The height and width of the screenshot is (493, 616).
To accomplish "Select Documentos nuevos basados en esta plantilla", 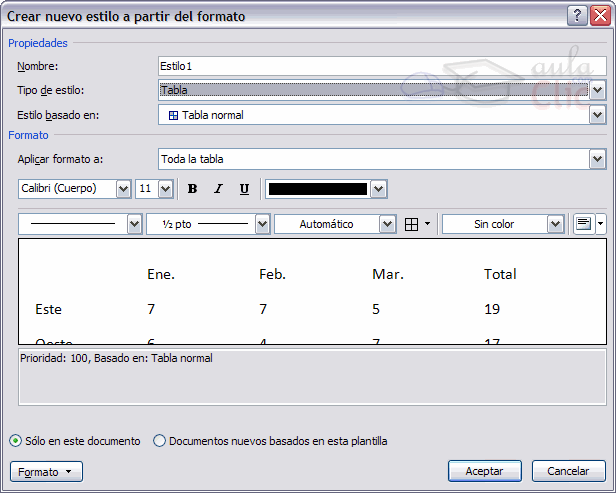I will pyautogui.click(x=160, y=441).
